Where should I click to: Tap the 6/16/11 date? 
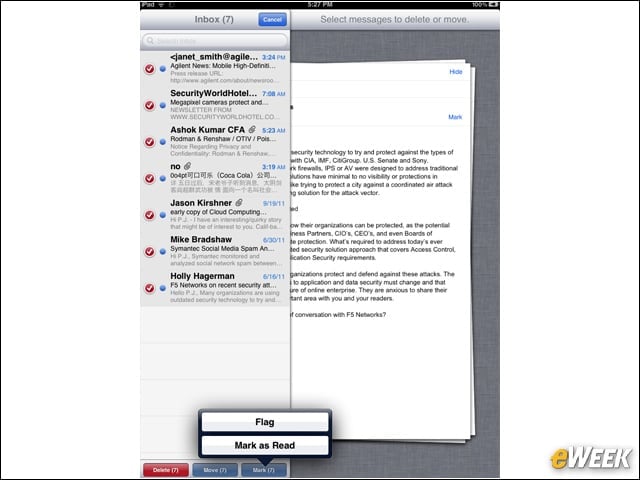[x=274, y=277]
